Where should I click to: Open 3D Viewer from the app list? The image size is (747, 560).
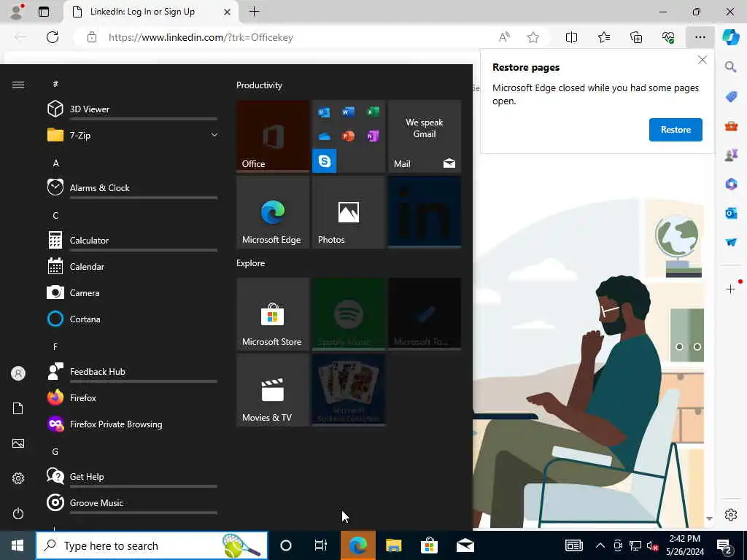click(133, 109)
